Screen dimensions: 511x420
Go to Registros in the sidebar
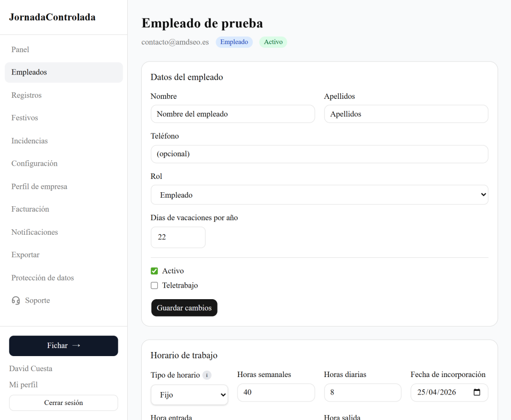tap(26, 95)
